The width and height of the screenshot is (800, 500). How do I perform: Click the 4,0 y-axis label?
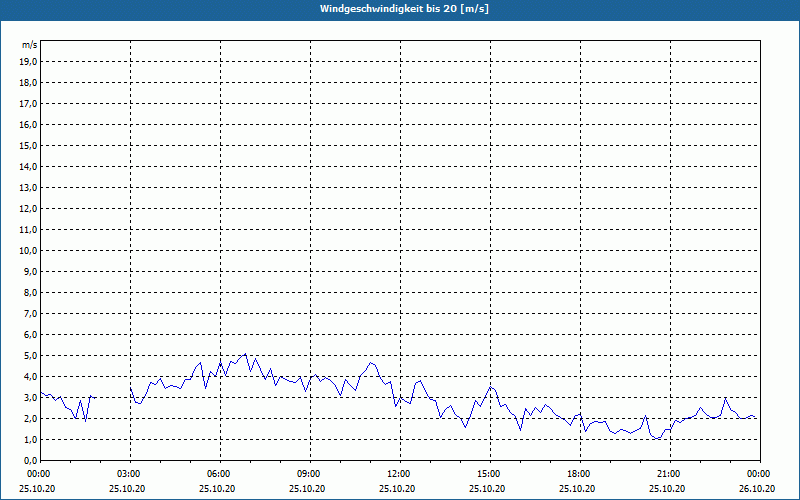point(30,377)
